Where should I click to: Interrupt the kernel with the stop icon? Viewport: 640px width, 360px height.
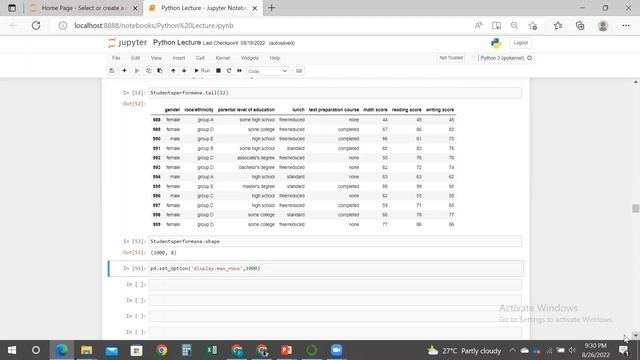(x=218, y=71)
